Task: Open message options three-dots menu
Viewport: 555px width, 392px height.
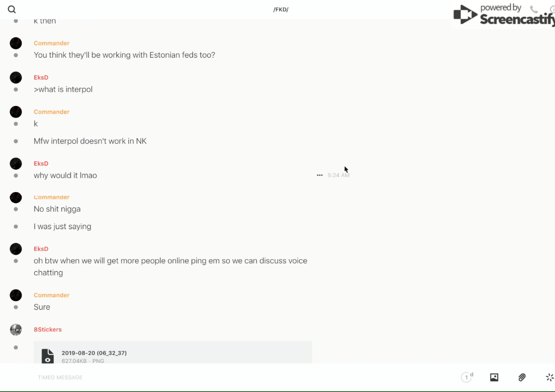Action: 320,175
